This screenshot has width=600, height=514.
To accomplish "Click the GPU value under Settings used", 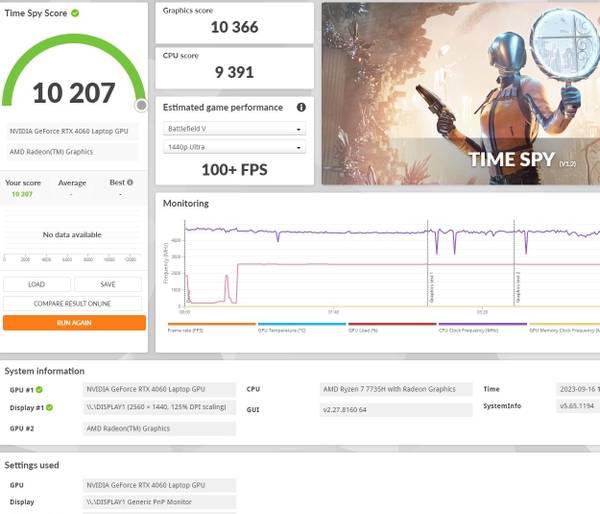I will click(x=160, y=485).
